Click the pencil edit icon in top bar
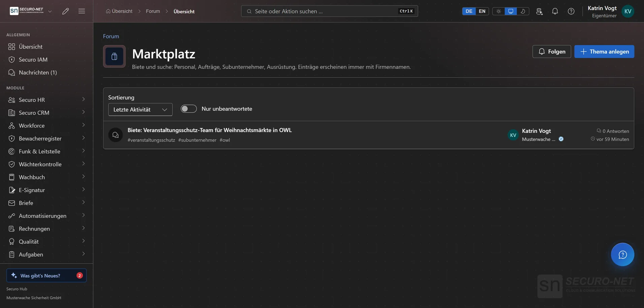Screen dimensions: 644x308 (x=66, y=11)
